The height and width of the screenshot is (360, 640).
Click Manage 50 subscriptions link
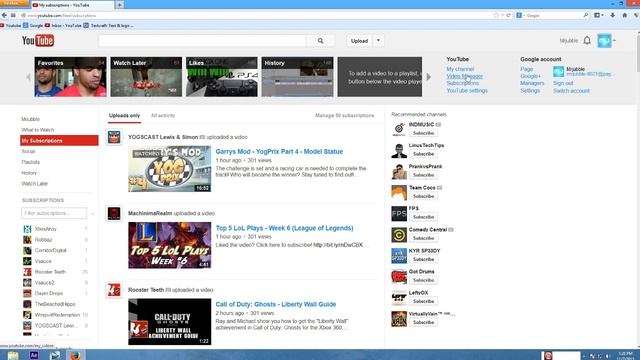tap(344, 116)
